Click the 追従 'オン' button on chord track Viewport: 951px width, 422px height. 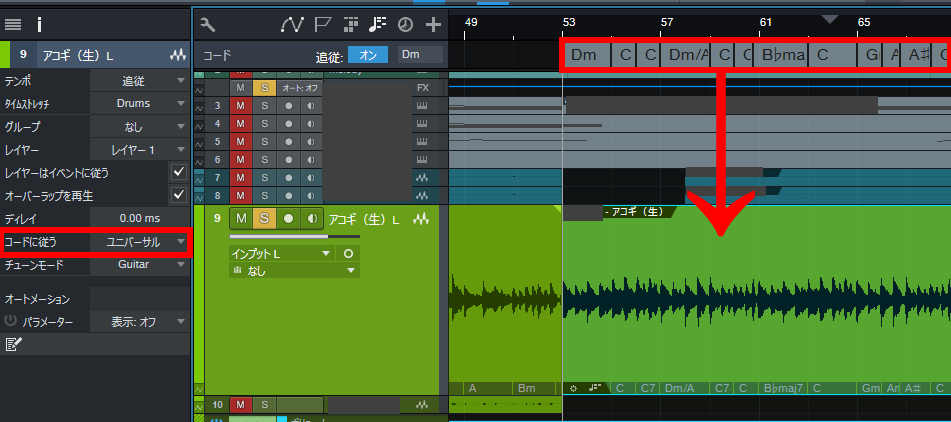coord(367,55)
